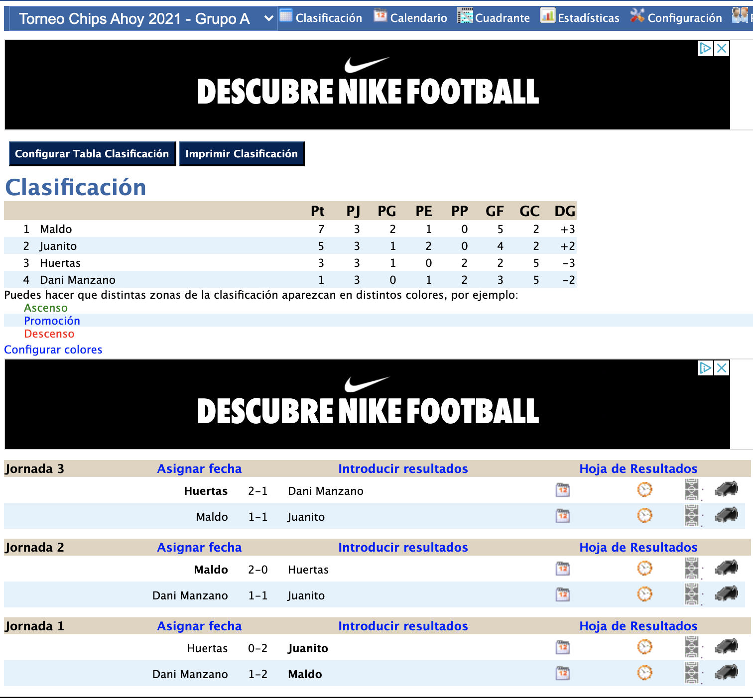Click clock icon for Huertas 0-2 Juanito
Viewport: 753px width, 700px height.
[x=644, y=647]
